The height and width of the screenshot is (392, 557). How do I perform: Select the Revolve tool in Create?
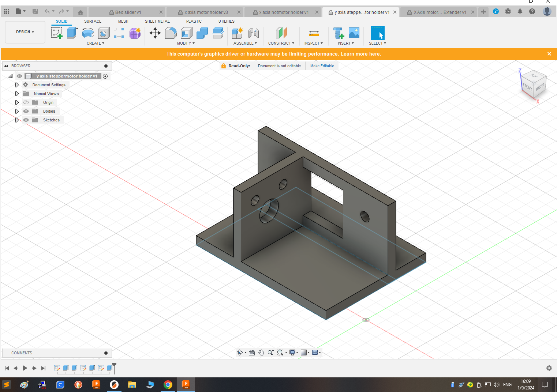(x=88, y=33)
